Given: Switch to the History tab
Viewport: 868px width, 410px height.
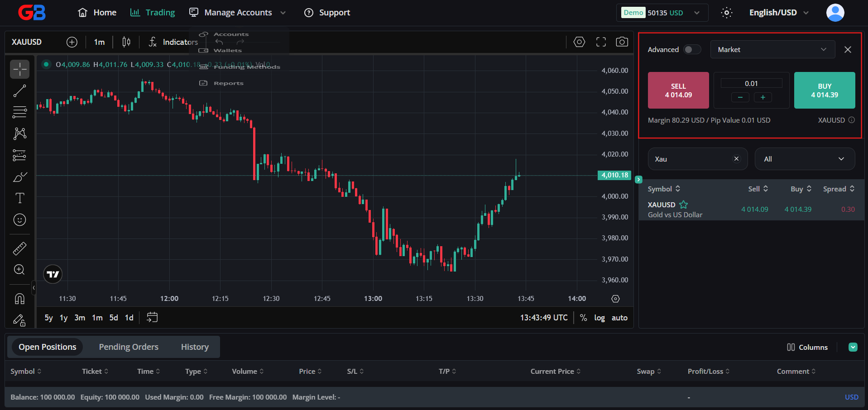Looking at the screenshot, I should click(195, 347).
